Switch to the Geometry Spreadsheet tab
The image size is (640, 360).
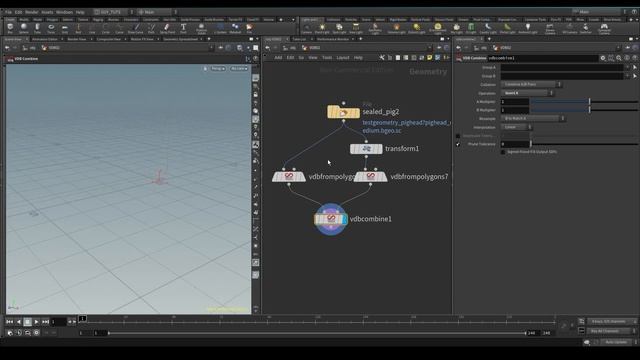(x=180, y=39)
